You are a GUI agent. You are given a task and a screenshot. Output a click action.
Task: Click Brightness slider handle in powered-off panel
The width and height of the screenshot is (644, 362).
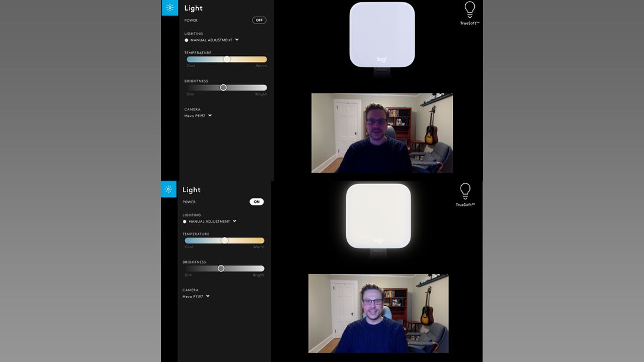[x=223, y=87]
